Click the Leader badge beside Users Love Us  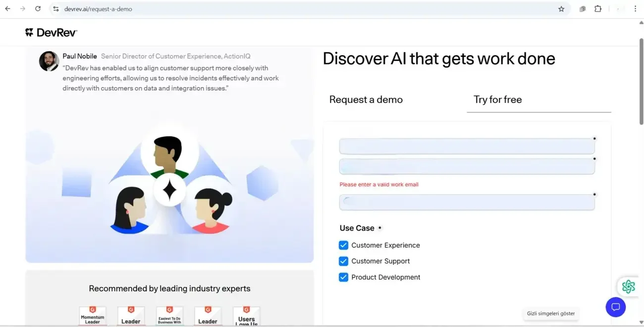point(208,316)
